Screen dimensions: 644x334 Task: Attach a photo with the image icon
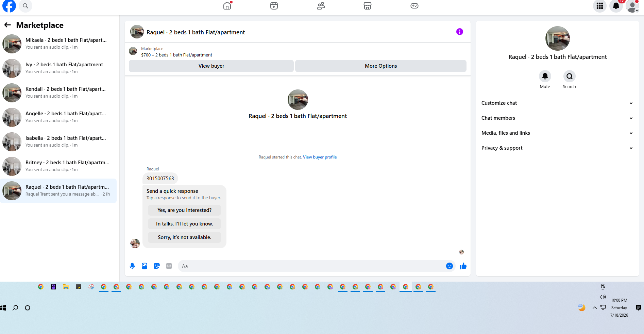click(145, 266)
